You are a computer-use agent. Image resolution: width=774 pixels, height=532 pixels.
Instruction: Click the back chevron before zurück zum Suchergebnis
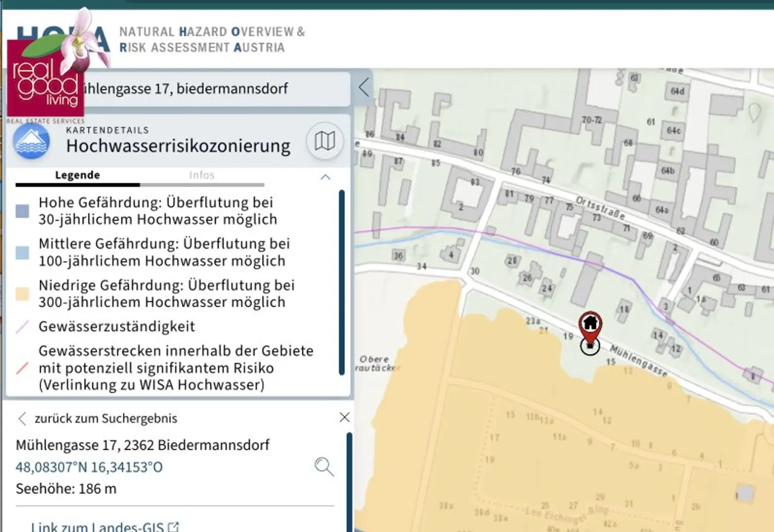coord(22,418)
